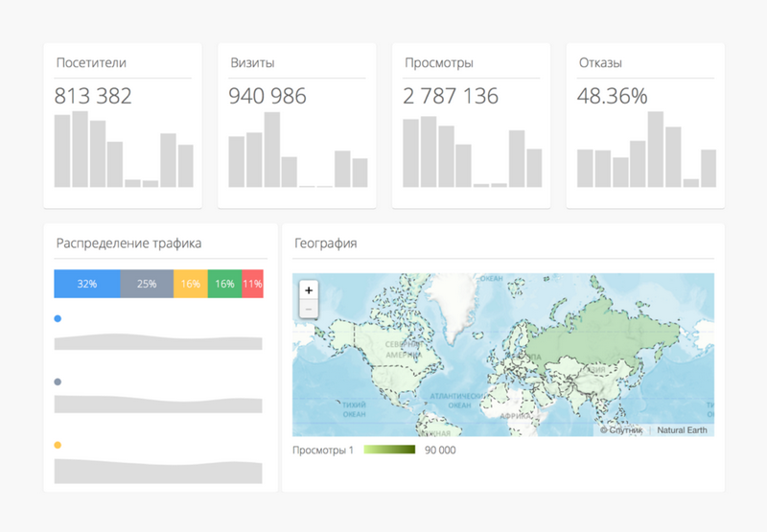Select the red 11% traffic segment
Viewport: 767px width, 532px height.
pyautogui.click(x=252, y=284)
